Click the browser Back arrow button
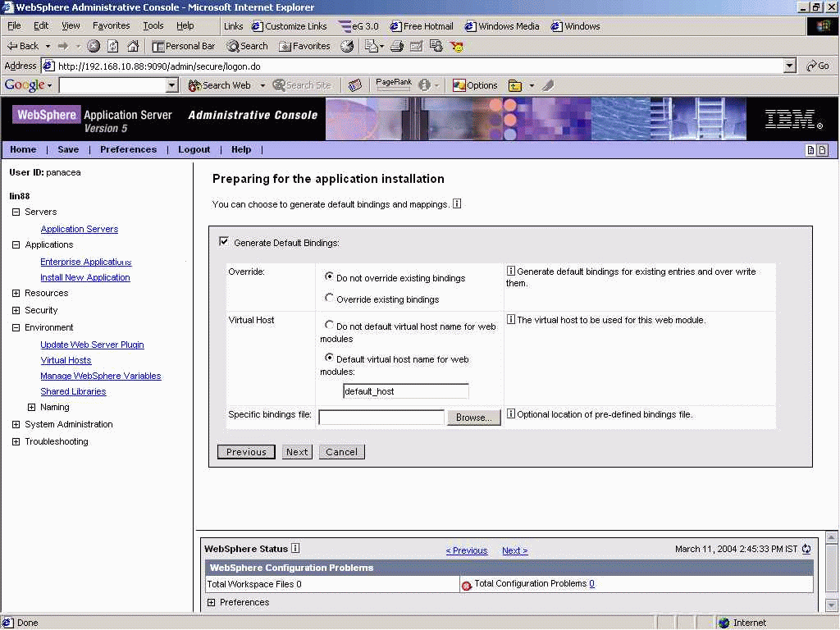This screenshot has height=630, width=840. pyautogui.click(x=22, y=46)
